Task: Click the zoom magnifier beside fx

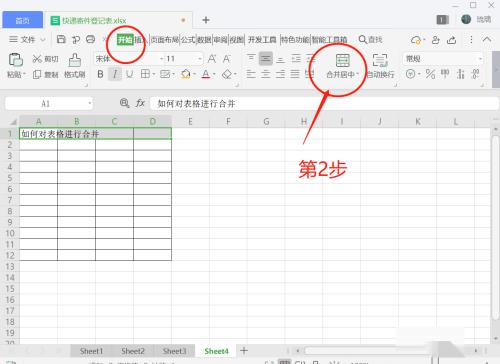Action: click(124, 103)
